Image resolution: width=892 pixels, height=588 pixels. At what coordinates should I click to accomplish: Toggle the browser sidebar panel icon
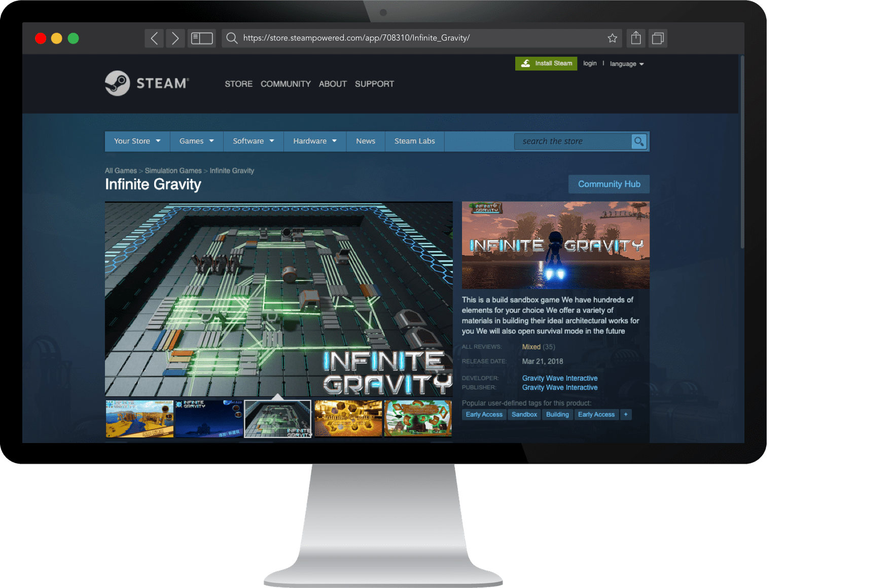click(x=201, y=38)
